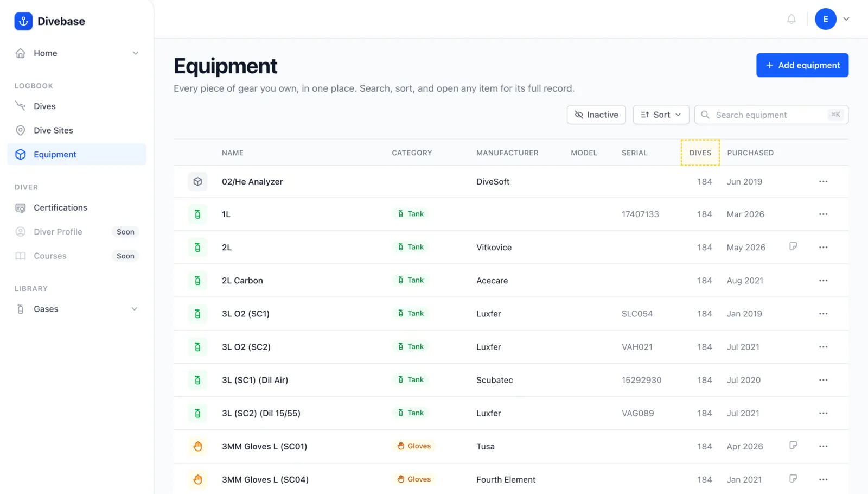This screenshot has height=494, width=868.
Task: Open the Sort dropdown
Action: pos(661,115)
